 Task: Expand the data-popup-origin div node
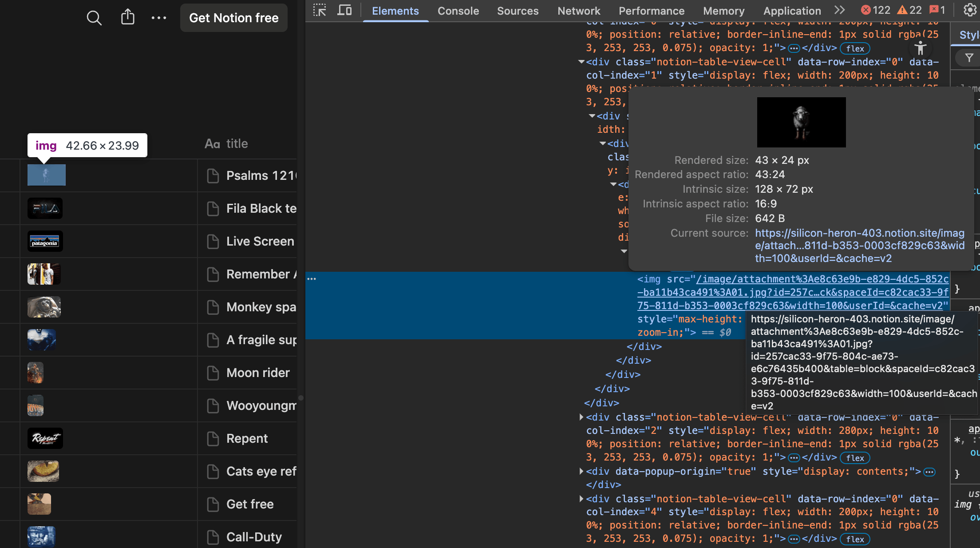point(581,471)
